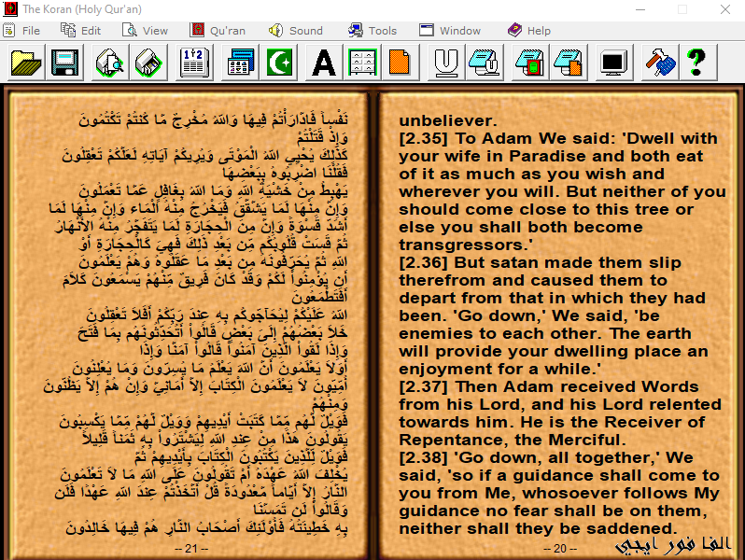Click the orange page icon
The image size is (745, 560).
tap(401, 63)
